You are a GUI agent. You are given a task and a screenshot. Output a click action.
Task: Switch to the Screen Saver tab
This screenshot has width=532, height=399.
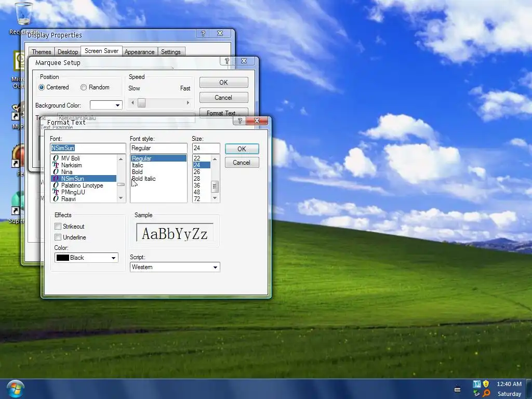tap(101, 51)
